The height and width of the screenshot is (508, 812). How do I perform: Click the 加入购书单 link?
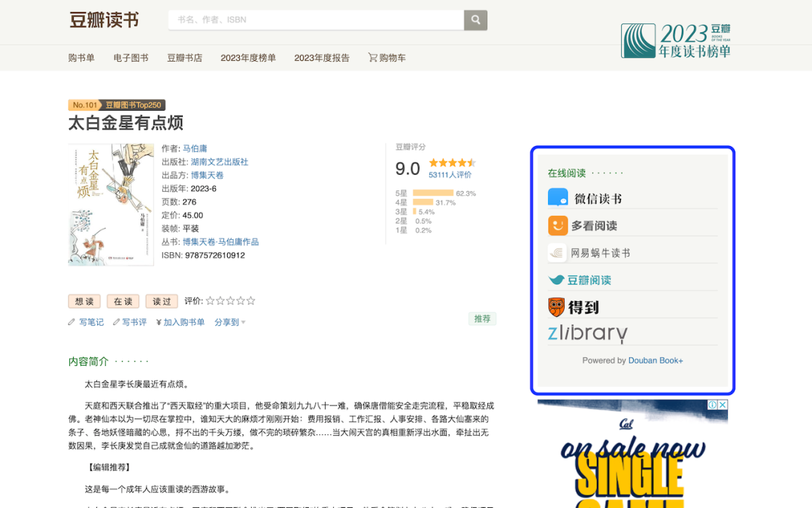click(184, 322)
